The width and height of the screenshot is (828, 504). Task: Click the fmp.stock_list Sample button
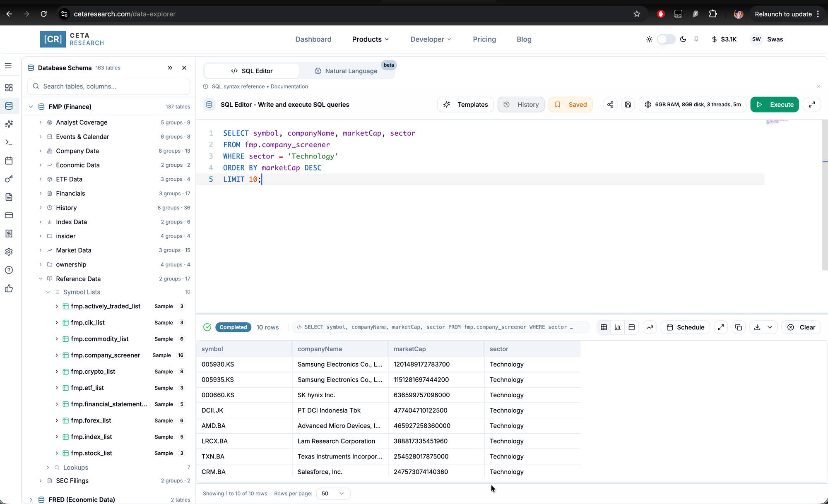164,454
